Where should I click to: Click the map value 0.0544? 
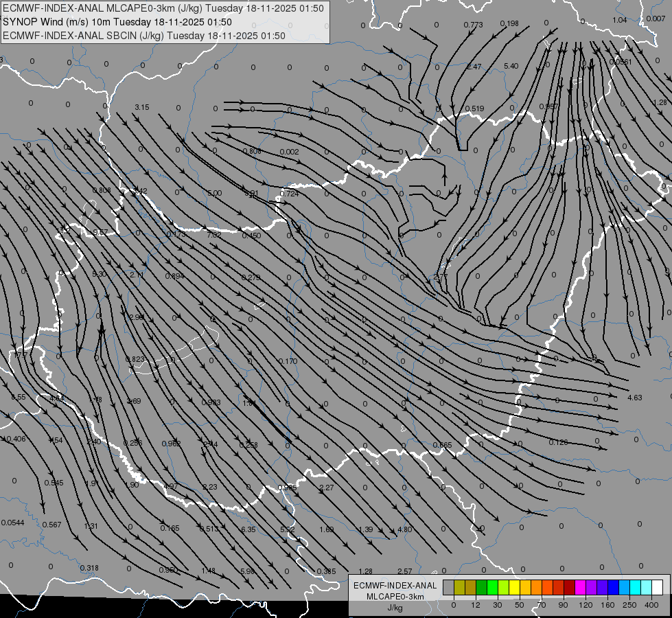pyautogui.click(x=13, y=523)
